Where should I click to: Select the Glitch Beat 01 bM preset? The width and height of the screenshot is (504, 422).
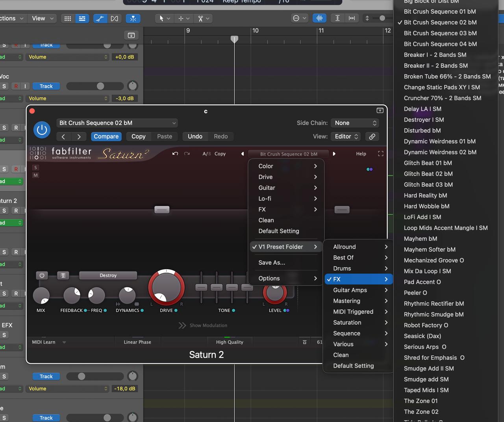(428, 163)
